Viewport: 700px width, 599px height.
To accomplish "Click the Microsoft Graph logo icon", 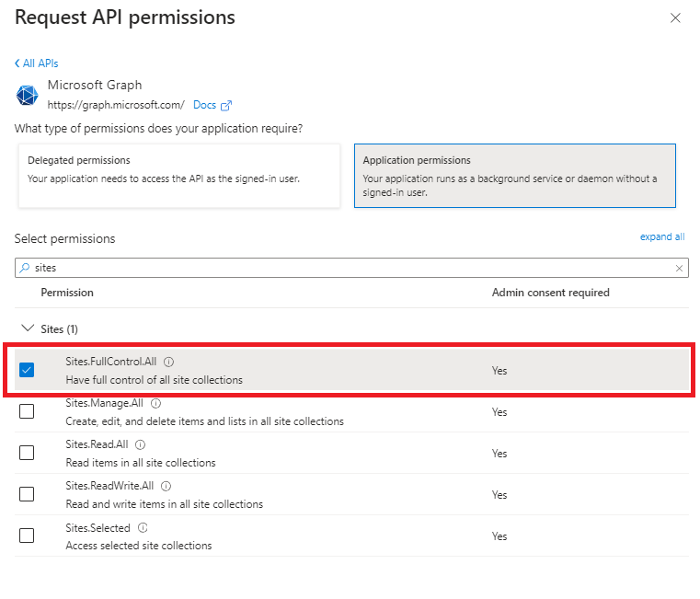I will pyautogui.click(x=27, y=95).
